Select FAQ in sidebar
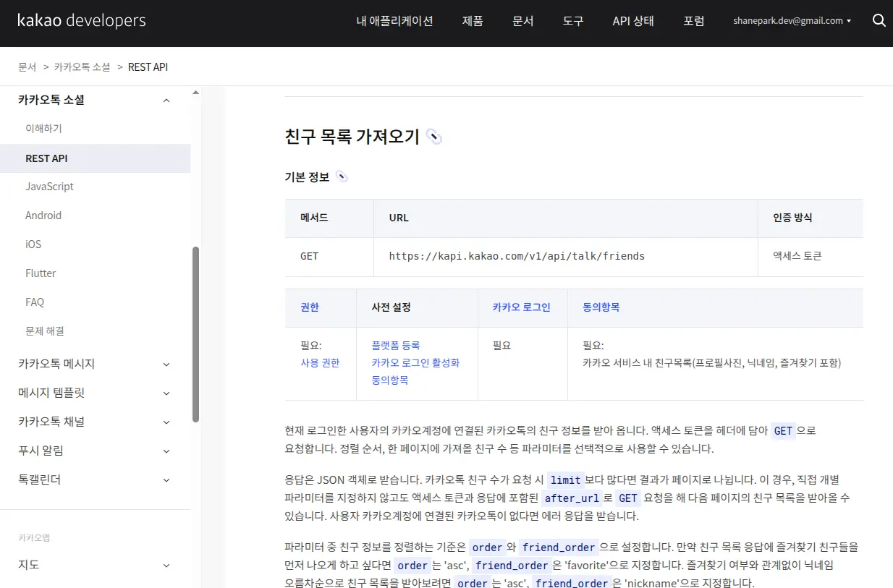The height and width of the screenshot is (588, 893). point(35,302)
